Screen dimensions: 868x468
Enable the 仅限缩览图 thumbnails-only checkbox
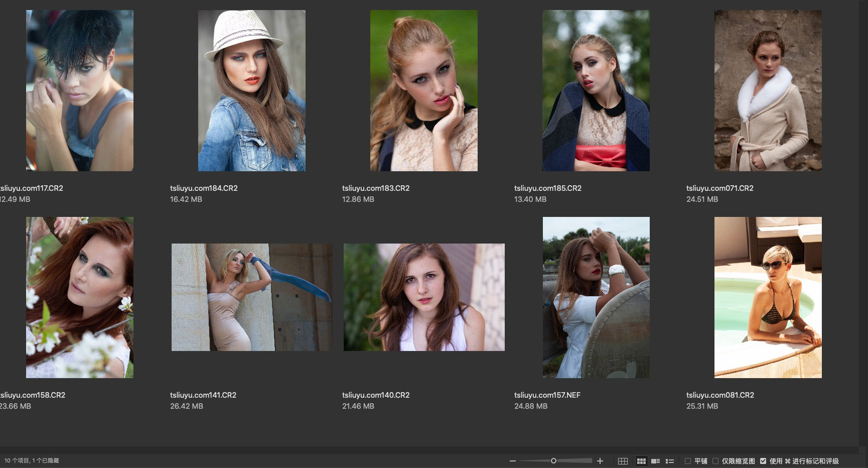pos(715,461)
